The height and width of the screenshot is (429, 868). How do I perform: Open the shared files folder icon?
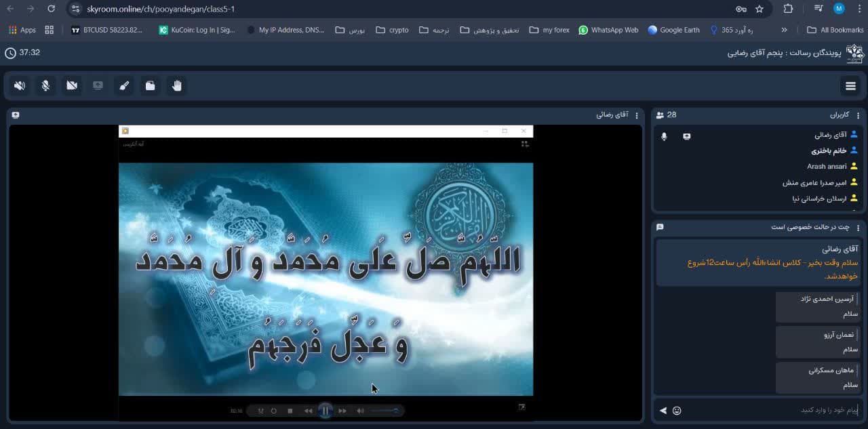click(x=151, y=86)
